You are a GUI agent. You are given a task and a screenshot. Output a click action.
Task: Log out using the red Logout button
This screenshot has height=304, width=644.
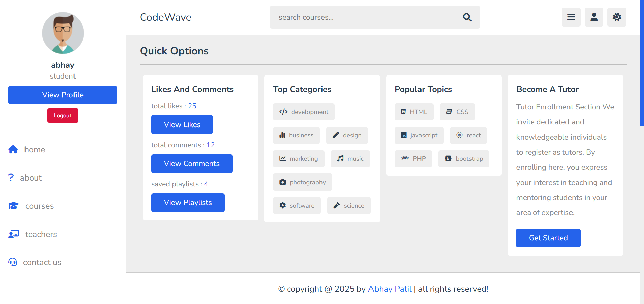tap(63, 115)
